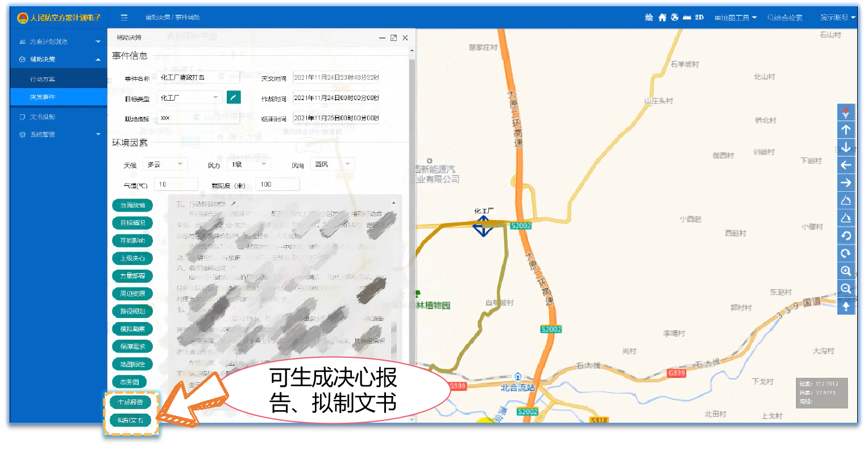
Task: Open the 风向 wind direction dropdown
Action: coord(333,164)
